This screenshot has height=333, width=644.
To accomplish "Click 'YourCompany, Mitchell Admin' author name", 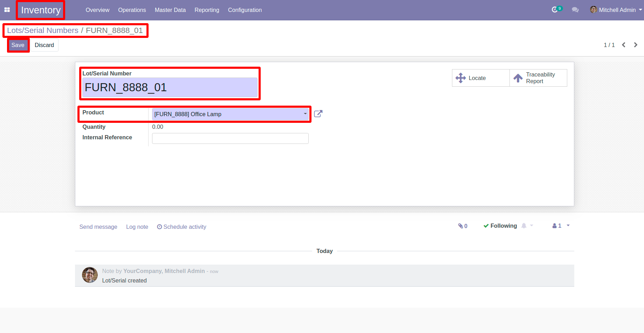I will [164, 271].
